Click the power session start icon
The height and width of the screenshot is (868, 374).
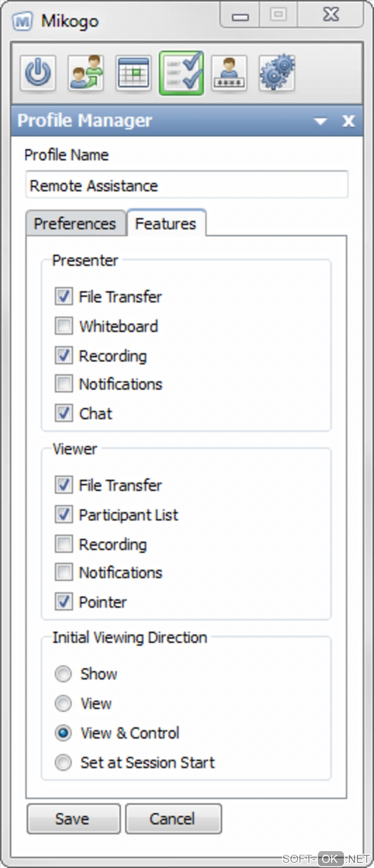tap(38, 73)
